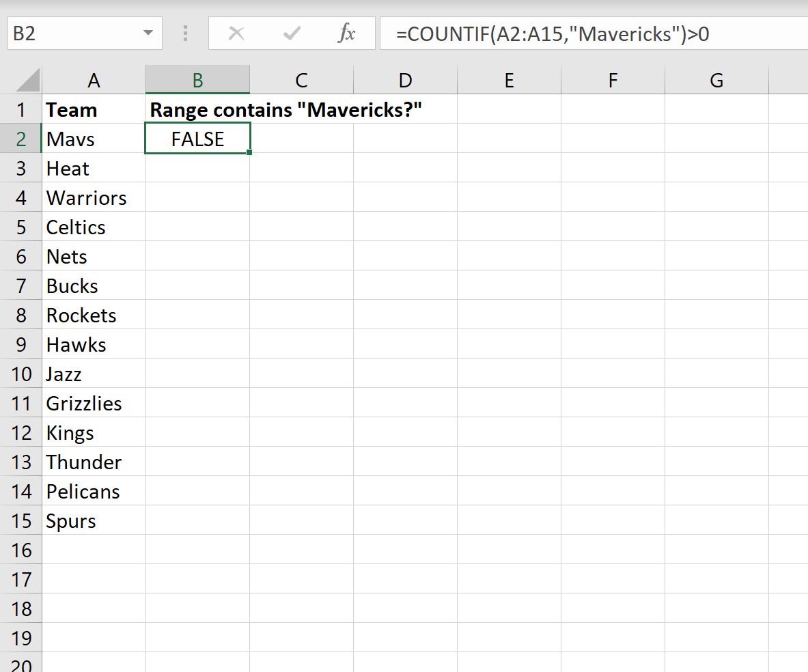The image size is (808, 672).
Task: Select the cell containing Mavs
Action: tap(94, 139)
